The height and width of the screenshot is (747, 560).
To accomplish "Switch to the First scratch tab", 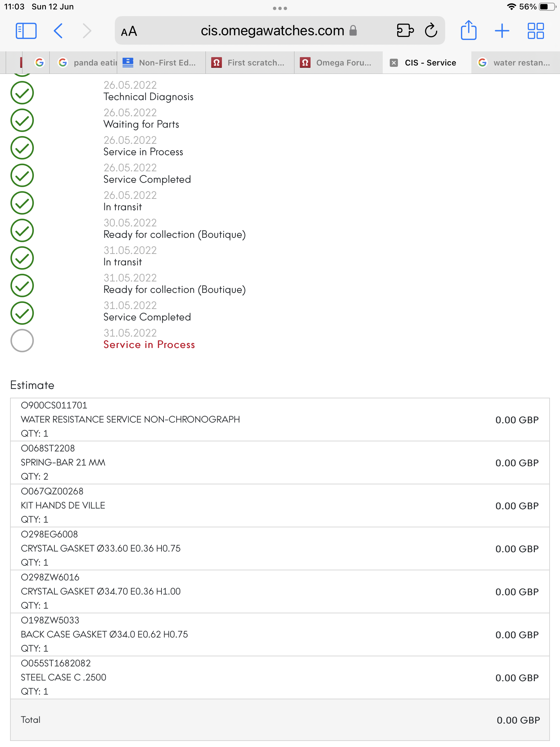I will point(250,63).
